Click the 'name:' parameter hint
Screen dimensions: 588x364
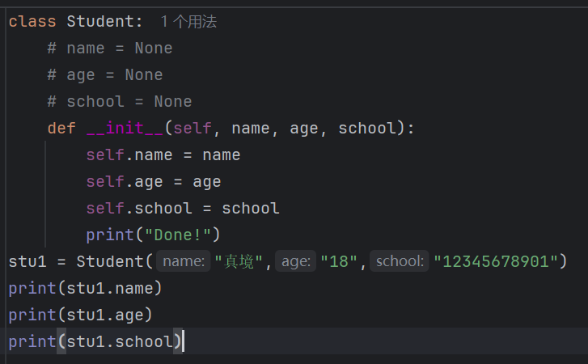click(184, 261)
